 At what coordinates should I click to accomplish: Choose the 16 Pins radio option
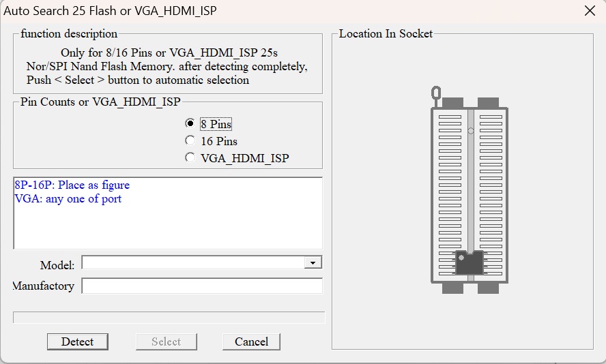click(x=190, y=140)
